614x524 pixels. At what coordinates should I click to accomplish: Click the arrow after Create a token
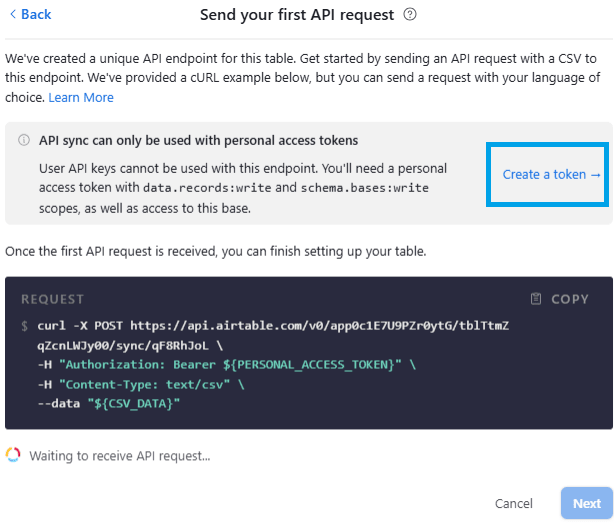(596, 174)
